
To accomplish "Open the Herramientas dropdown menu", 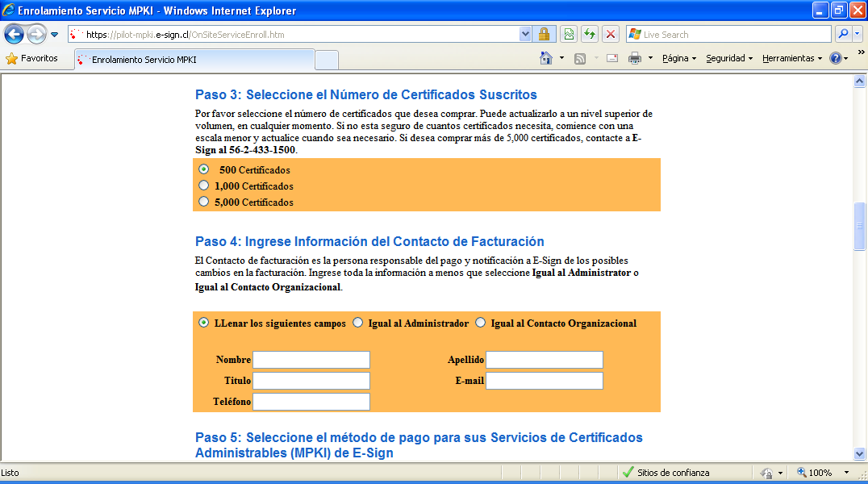I will pyautogui.click(x=791, y=58).
